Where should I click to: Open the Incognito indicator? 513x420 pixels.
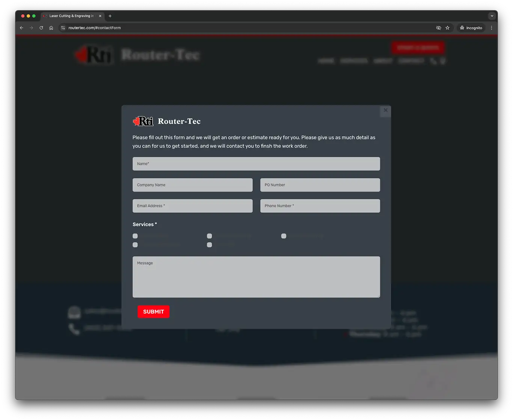pos(471,28)
